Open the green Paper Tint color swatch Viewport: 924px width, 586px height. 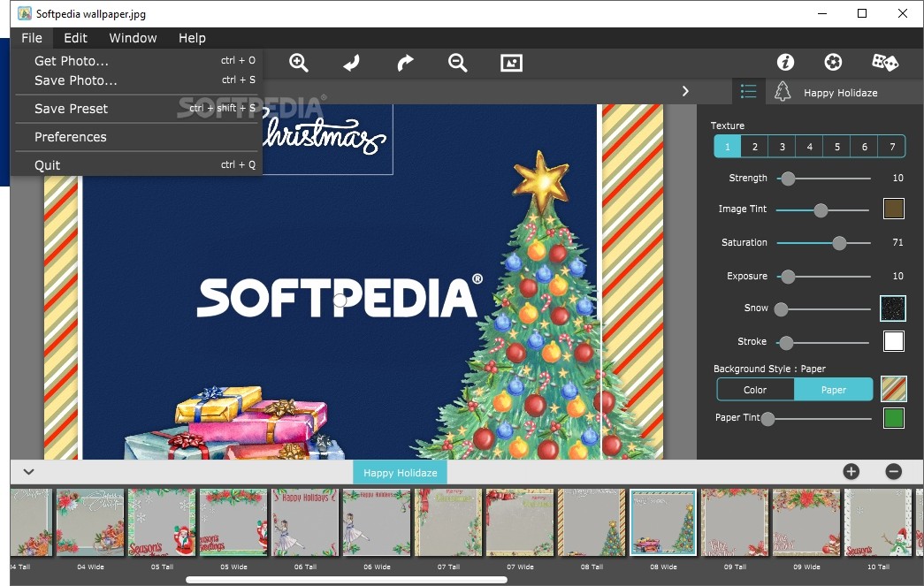tap(893, 417)
